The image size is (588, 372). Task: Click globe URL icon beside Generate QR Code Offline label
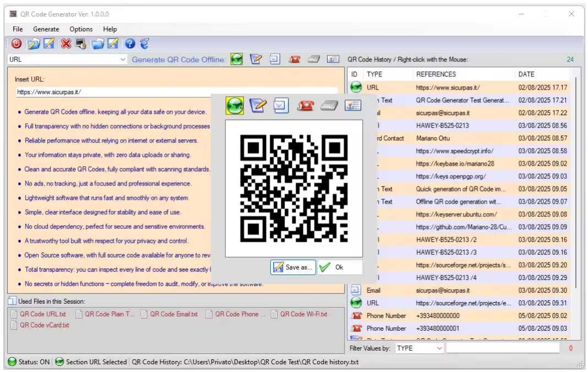[237, 59]
